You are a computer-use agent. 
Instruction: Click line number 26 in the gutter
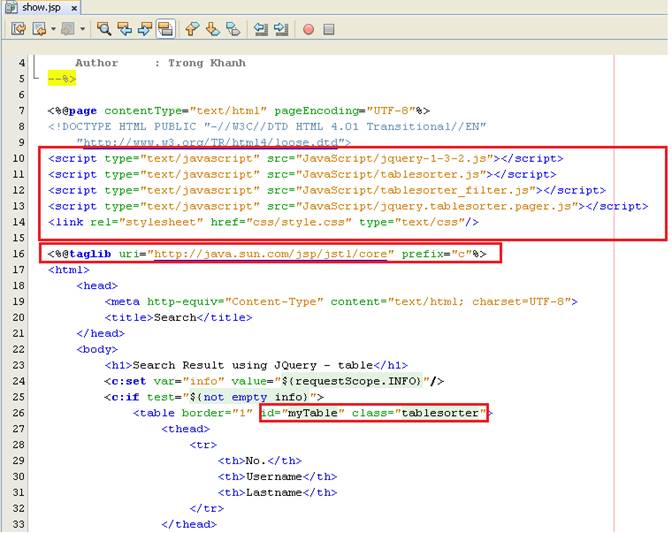18,413
